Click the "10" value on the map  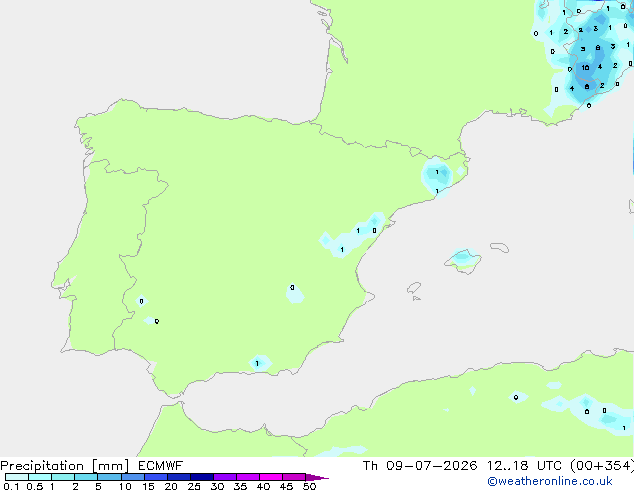[x=585, y=68]
